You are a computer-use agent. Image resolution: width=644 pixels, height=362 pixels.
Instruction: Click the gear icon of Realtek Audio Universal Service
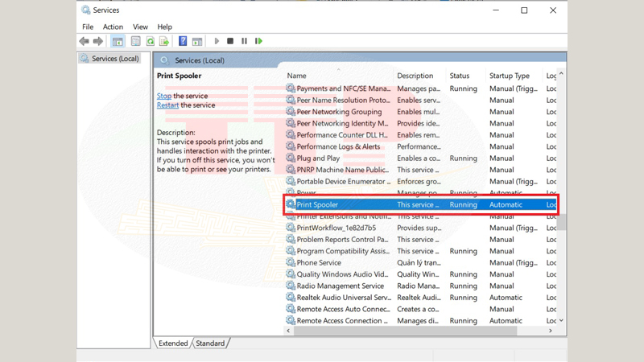coord(291,297)
